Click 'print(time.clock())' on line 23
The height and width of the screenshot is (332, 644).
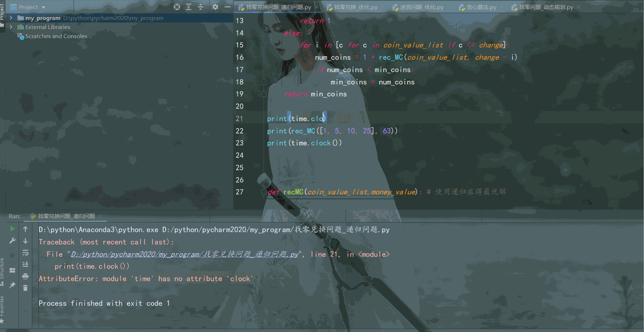pyautogui.click(x=304, y=143)
